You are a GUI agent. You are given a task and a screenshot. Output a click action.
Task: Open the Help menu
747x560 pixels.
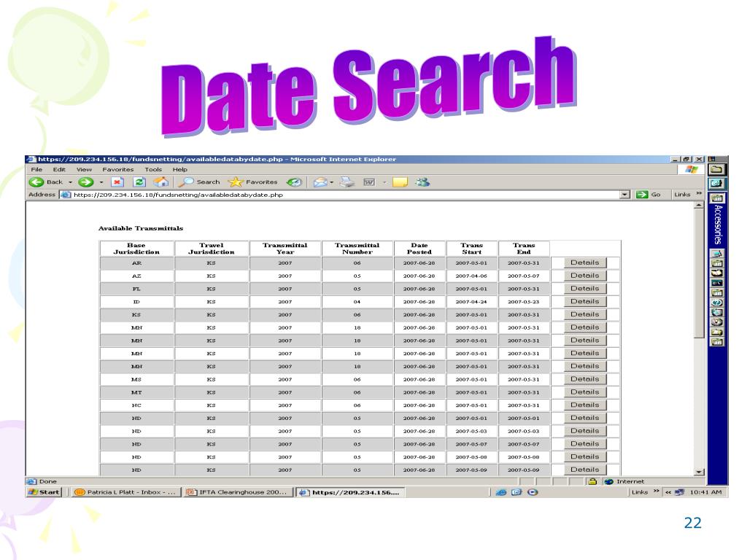tap(179, 169)
